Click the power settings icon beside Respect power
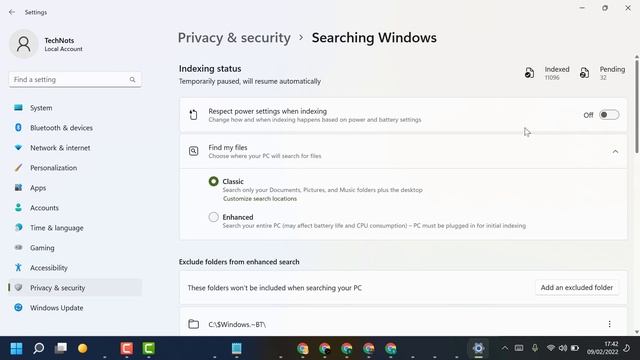The image size is (640, 360). pos(193,115)
